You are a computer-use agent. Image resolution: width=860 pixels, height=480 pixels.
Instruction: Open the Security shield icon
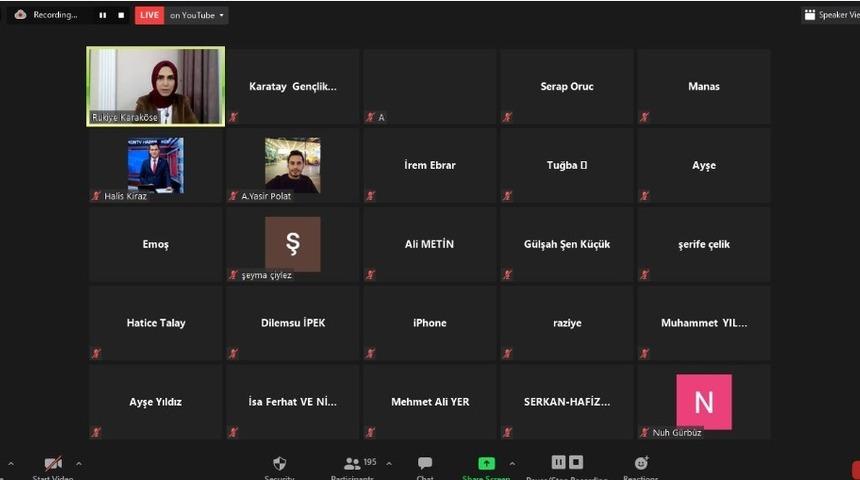(279, 464)
